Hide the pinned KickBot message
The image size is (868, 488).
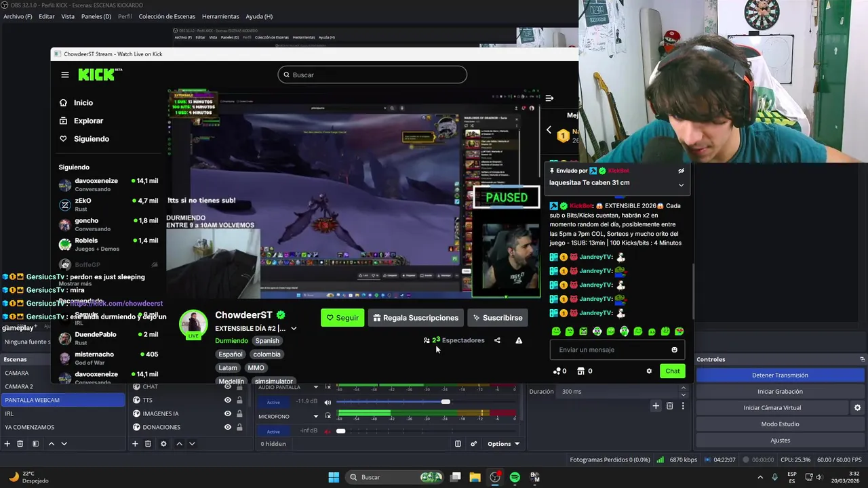pos(681,171)
